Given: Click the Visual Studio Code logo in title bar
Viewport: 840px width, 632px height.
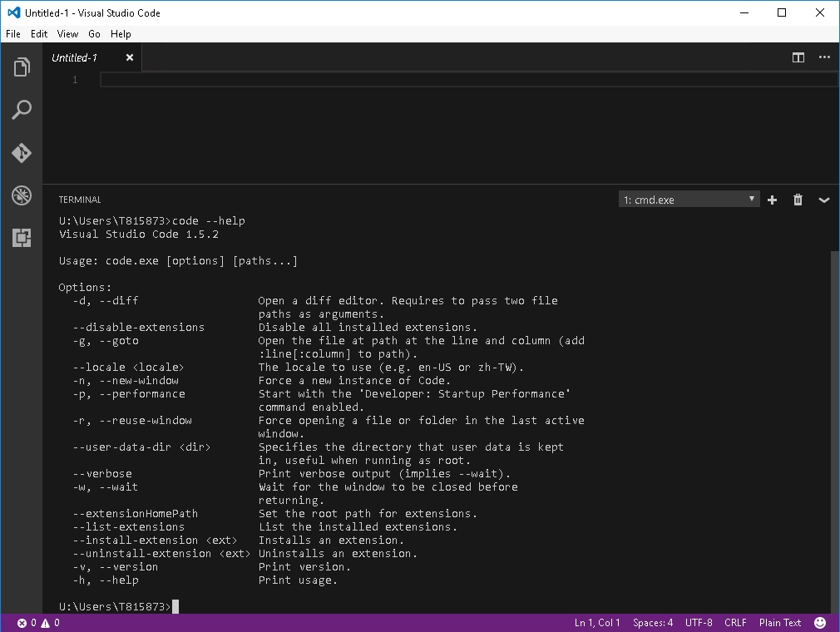Looking at the screenshot, I should click(13, 12).
